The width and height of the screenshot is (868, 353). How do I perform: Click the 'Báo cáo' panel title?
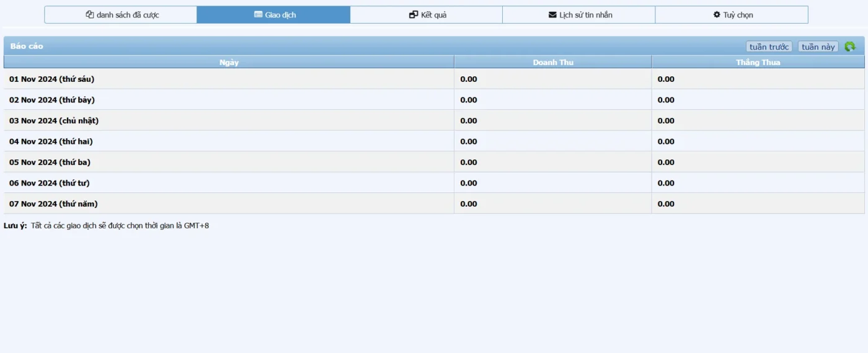(x=27, y=47)
